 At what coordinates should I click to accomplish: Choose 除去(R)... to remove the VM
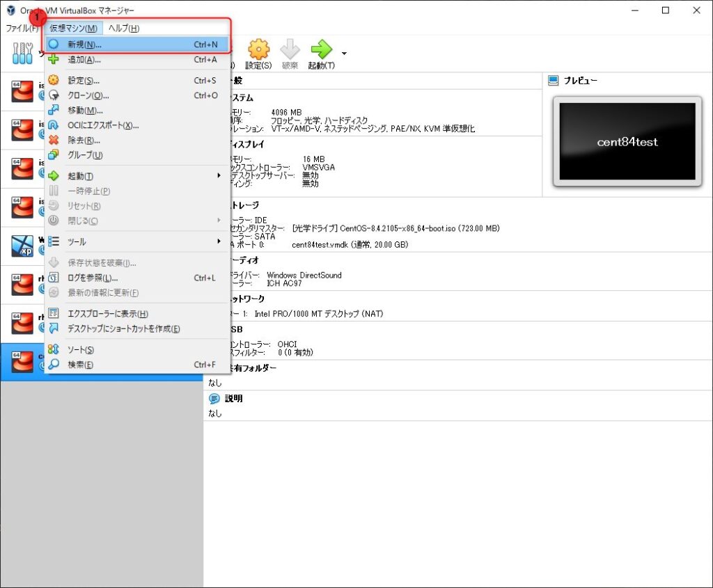pos(136,141)
